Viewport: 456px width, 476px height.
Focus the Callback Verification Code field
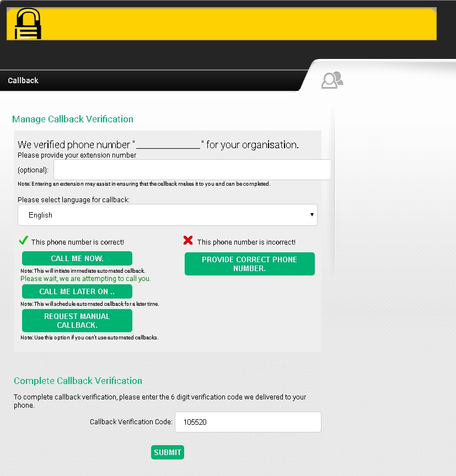pyautogui.click(x=248, y=422)
